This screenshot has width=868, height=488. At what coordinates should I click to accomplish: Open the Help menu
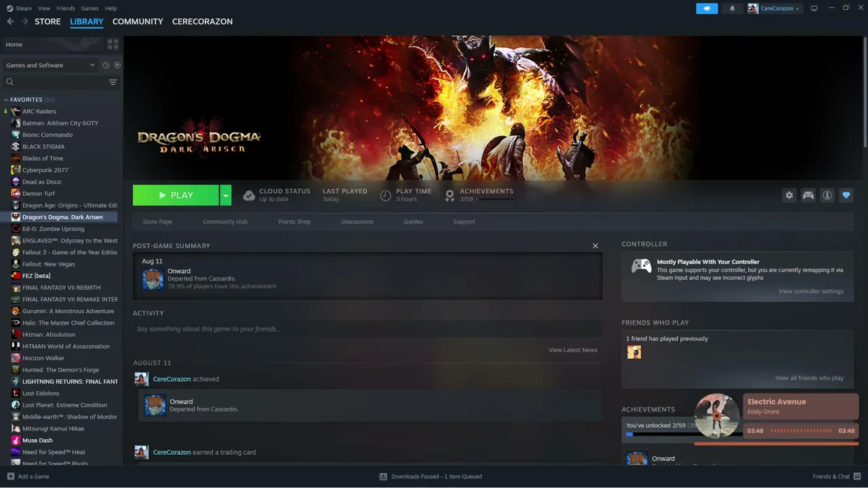(x=111, y=8)
